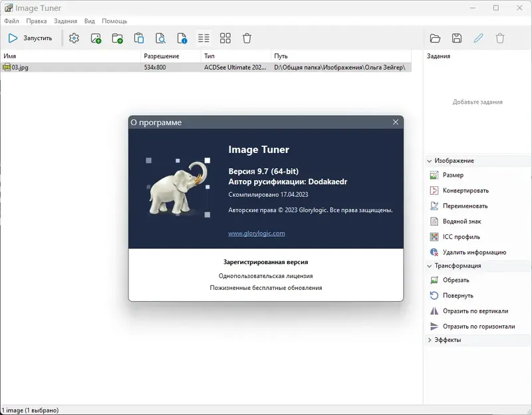Open the www.glorylogic.com link
The height and width of the screenshot is (415, 532).
point(258,235)
